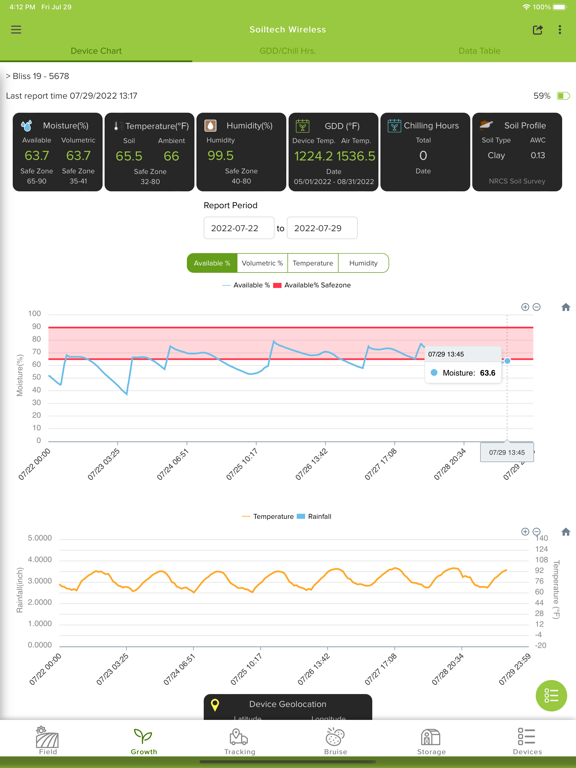Click the Bliss 19 - 5678 breadcrumb
The width and height of the screenshot is (576, 768).
[x=41, y=76]
